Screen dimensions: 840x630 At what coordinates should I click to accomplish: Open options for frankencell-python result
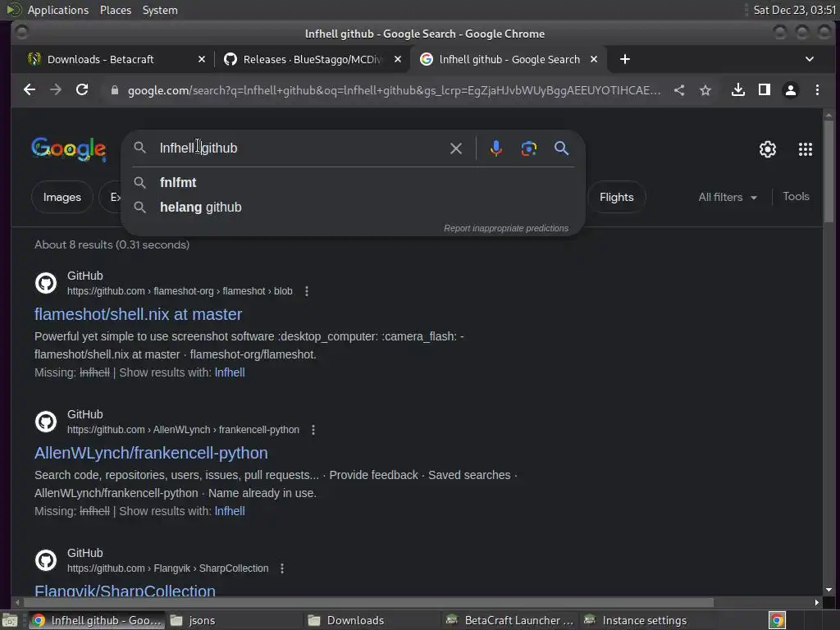313,430
